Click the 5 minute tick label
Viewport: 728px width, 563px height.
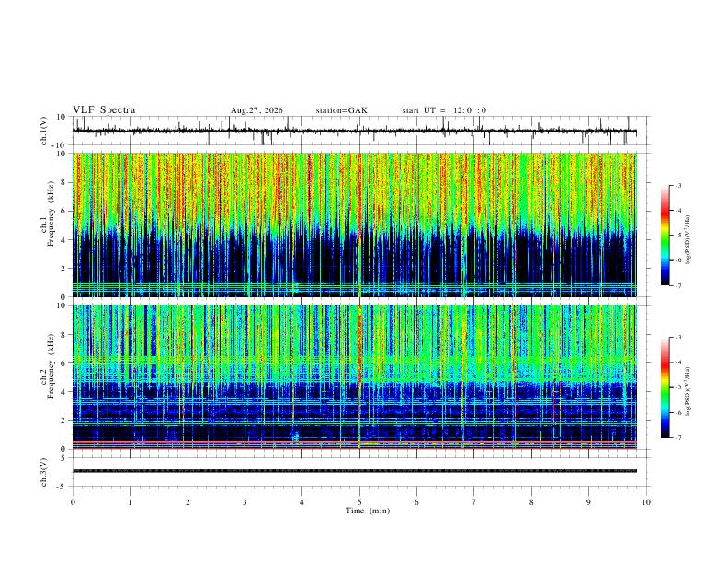[359, 502]
